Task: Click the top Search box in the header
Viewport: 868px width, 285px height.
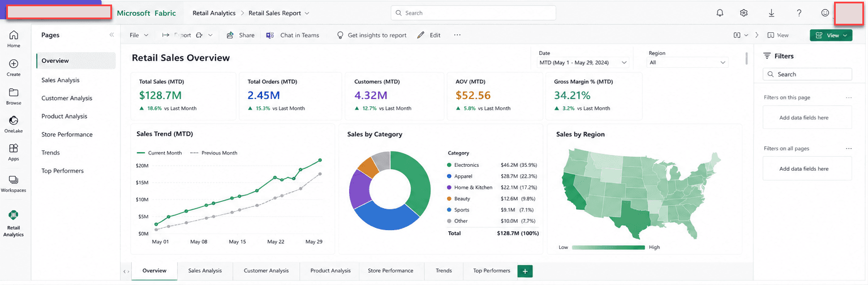Action: point(473,13)
